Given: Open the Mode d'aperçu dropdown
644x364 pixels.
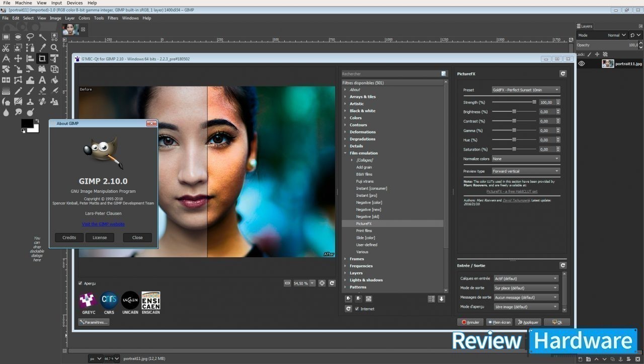Looking at the screenshot, I should 526,307.
